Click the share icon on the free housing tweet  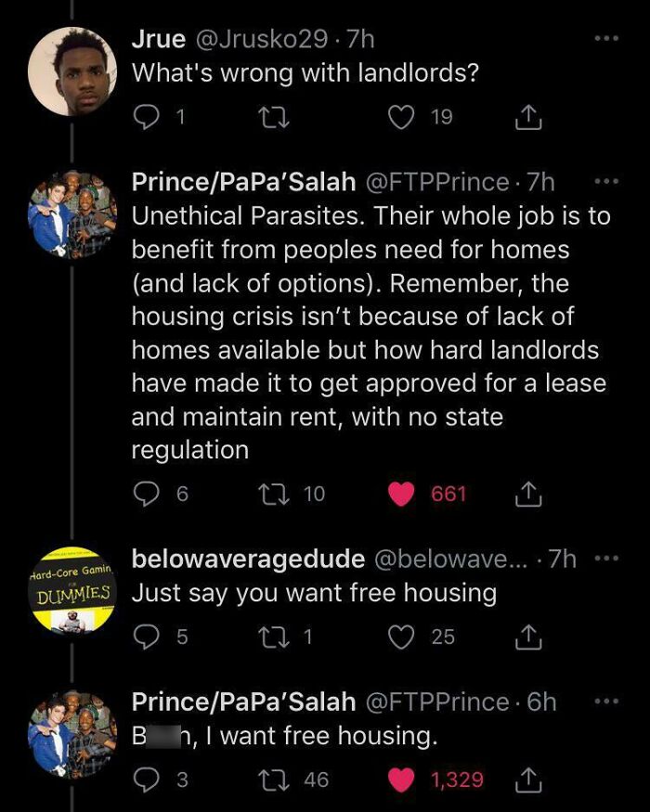pos(529,780)
